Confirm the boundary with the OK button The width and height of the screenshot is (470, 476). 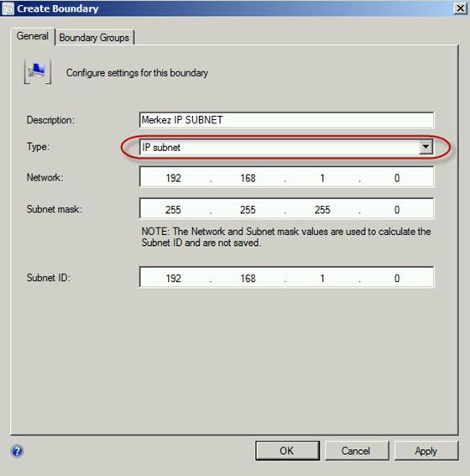tap(287, 451)
